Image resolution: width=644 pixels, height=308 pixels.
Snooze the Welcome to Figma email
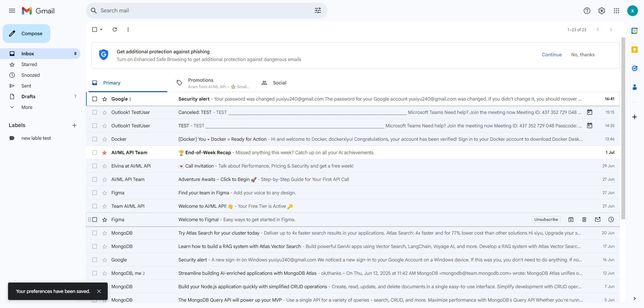point(611,220)
